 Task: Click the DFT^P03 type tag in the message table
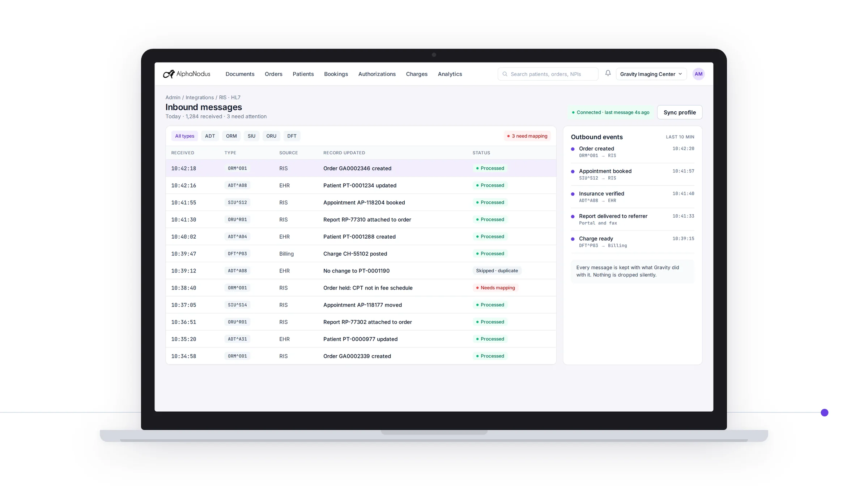coord(237,254)
